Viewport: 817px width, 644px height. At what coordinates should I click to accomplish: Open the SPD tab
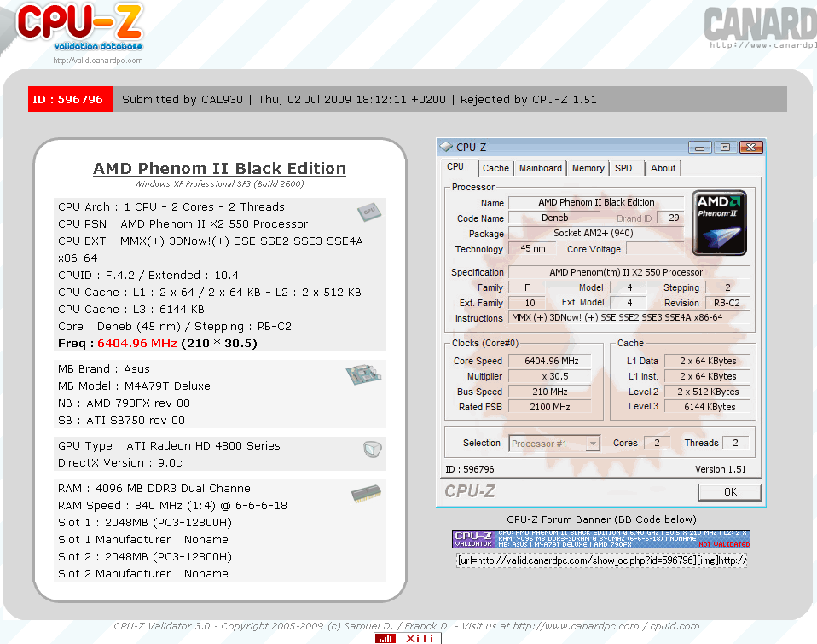pos(623,168)
